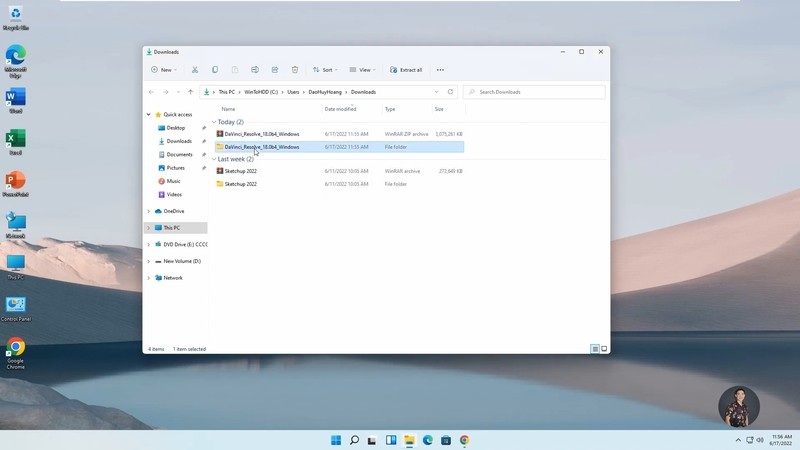Collapse the Last week (2) group

click(214, 159)
